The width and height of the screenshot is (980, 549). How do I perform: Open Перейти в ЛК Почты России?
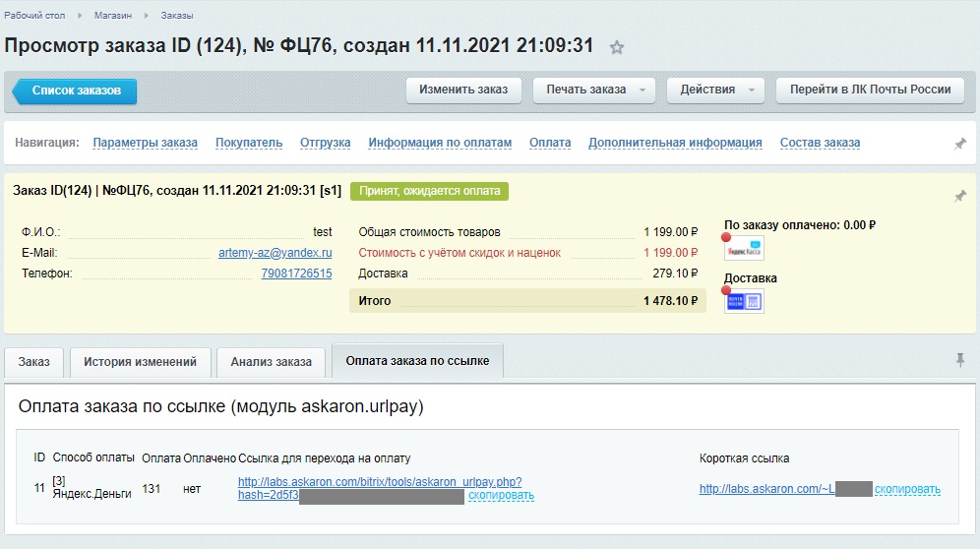click(x=869, y=90)
